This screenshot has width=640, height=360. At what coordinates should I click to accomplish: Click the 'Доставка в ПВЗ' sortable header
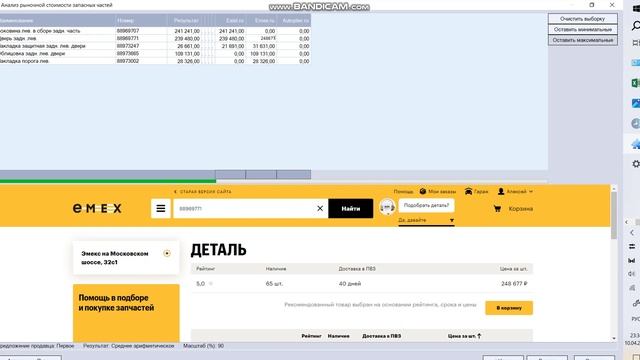pos(381,336)
